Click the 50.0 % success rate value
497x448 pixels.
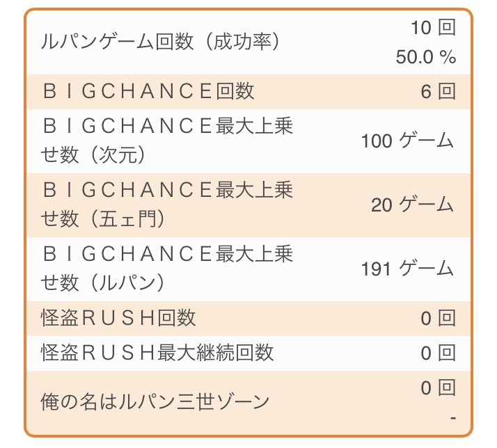click(x=426, y=57)
